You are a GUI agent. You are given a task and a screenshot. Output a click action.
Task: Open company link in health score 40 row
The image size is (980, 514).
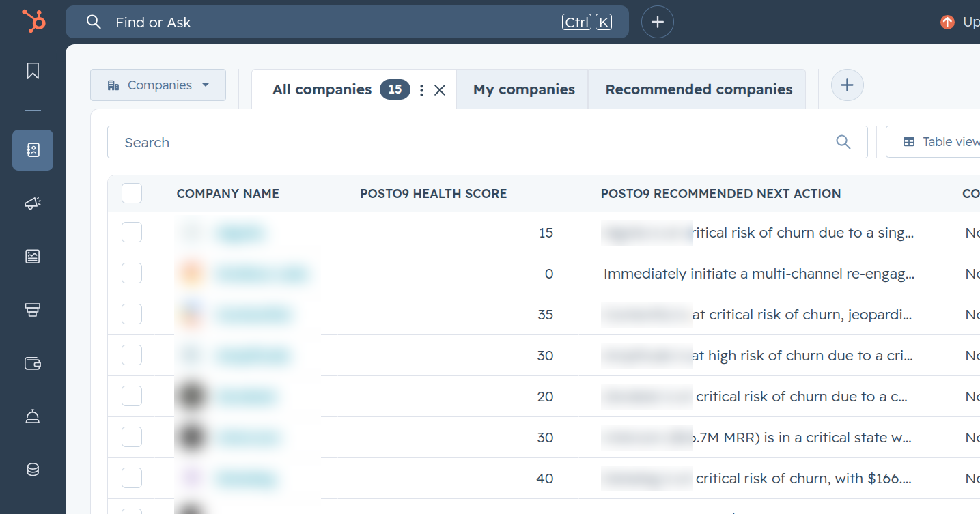point(247,479)
